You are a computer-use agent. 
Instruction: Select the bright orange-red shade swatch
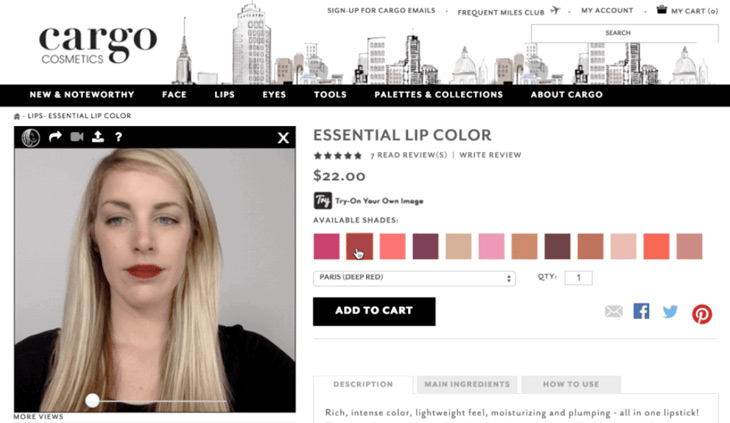point(656,246)
